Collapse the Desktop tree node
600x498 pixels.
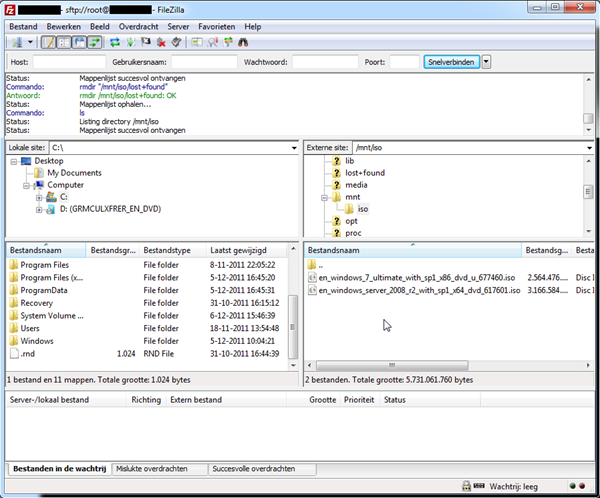13,162
